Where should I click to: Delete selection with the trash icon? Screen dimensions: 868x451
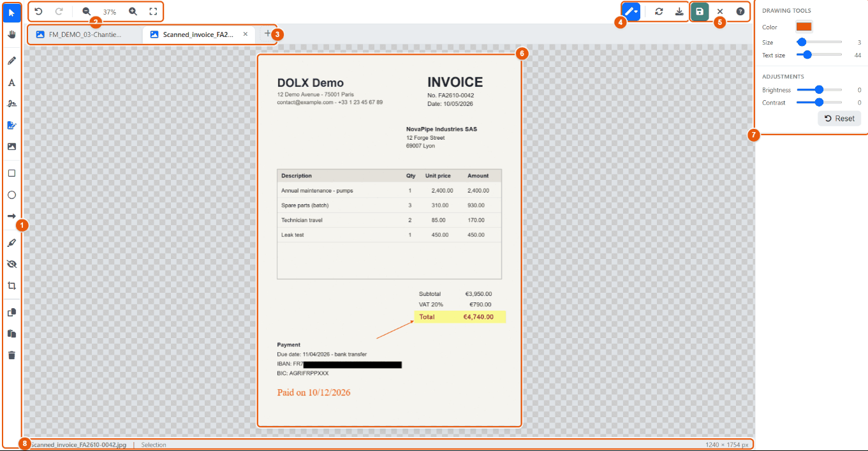click(11, 355)
